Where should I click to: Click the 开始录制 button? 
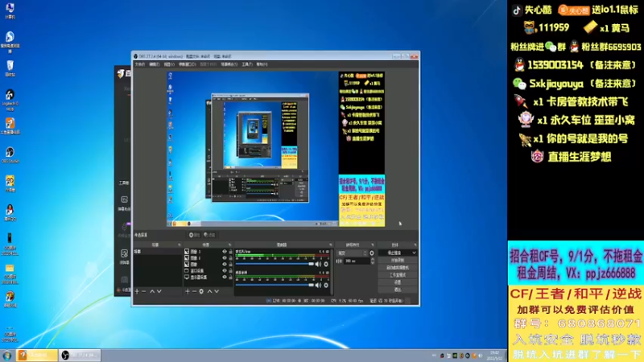[398, 260]
